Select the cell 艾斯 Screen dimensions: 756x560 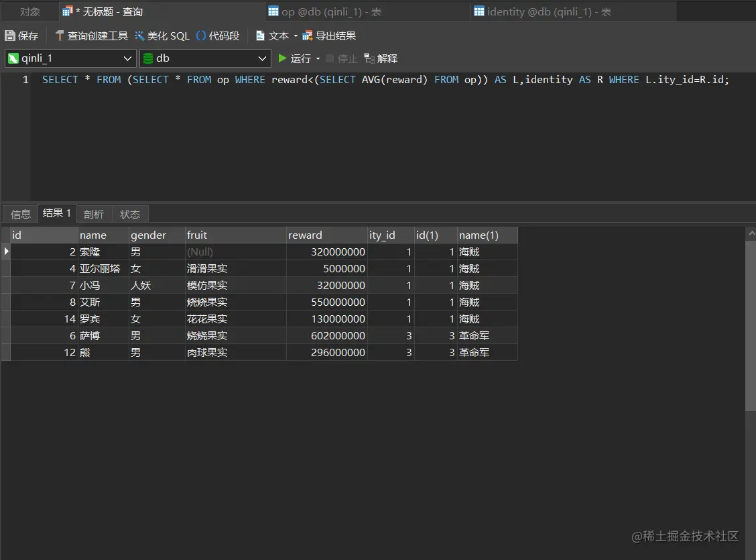[x=104, y=302]
